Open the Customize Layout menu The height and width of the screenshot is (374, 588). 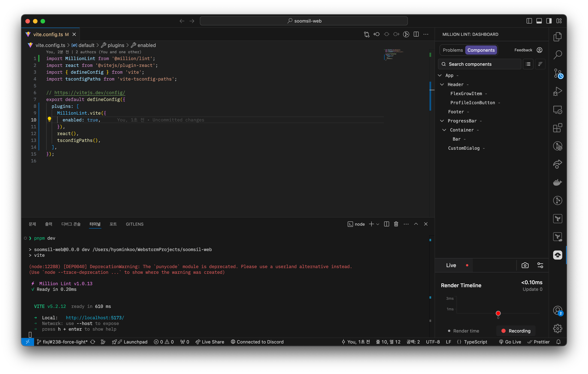pyautogui.click(x=559, y=21)
